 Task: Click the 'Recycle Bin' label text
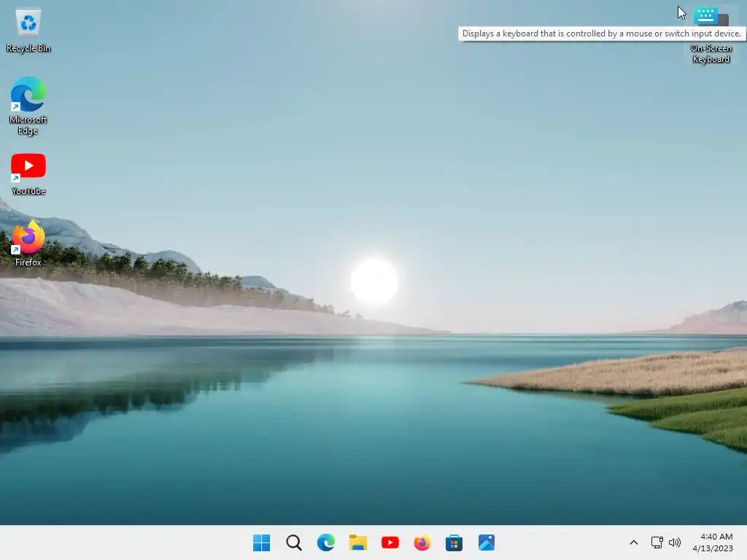click(x=28, y=48)
